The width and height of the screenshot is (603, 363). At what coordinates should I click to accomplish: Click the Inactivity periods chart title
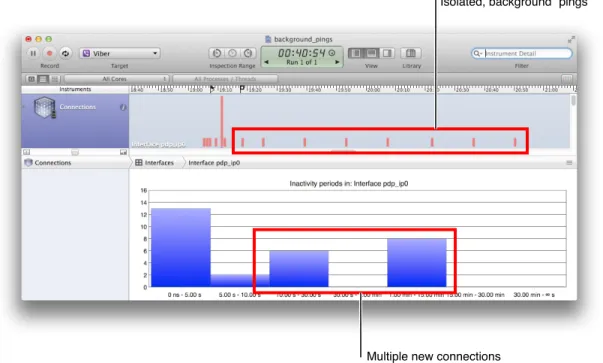pyautogui.click(x=349, y=184)
